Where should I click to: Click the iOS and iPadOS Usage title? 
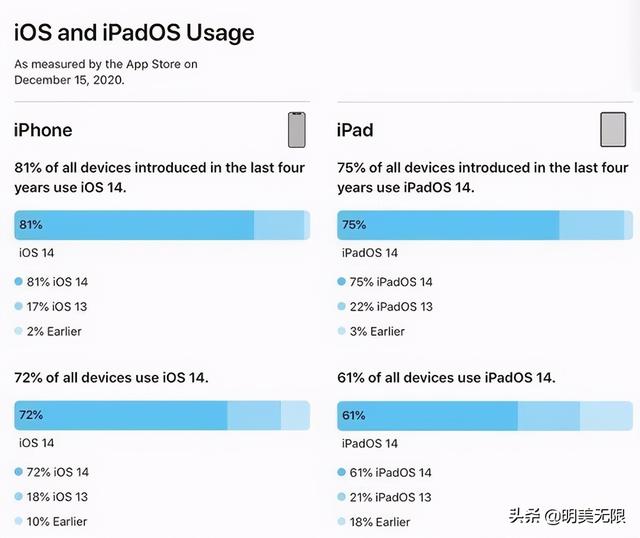coord(134,33)
